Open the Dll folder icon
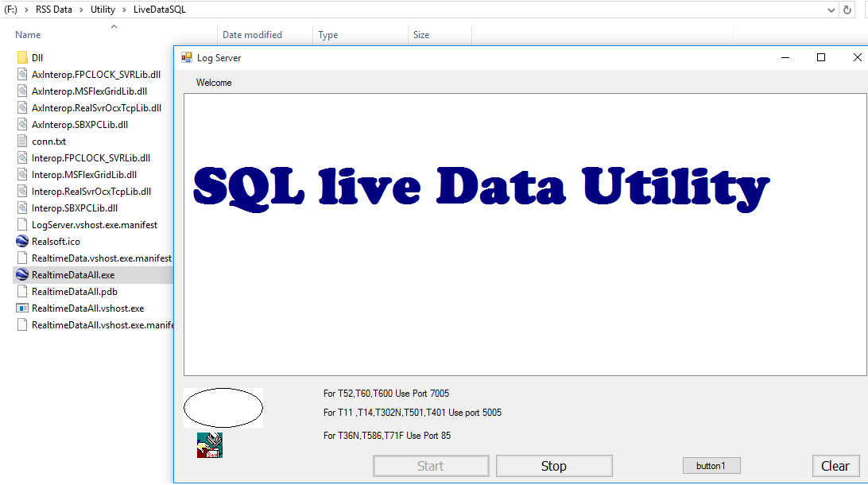Image resolution: width=868 pixels, height=485 pixels. (22, 57)
